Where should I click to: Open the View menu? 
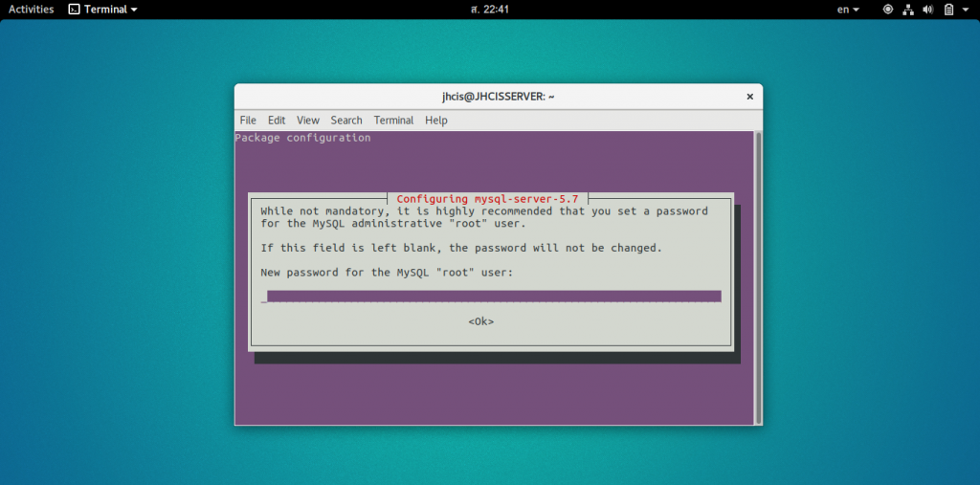[308, 120]
